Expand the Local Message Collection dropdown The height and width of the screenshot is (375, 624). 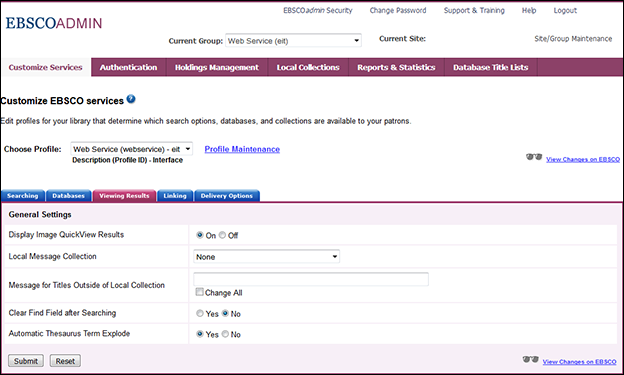pos(266,257)
